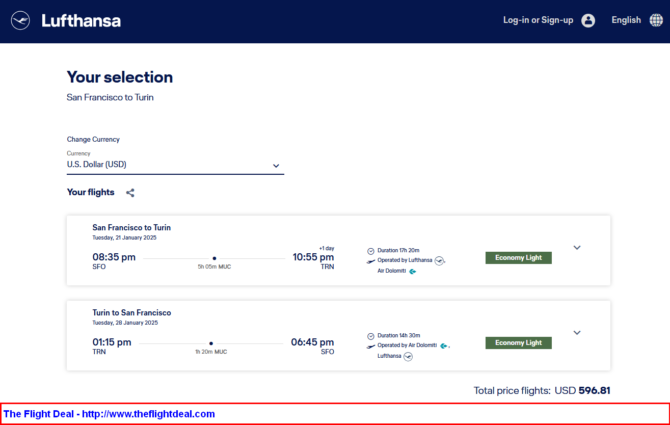This screenshot has height=425, width=670.
Task: Click the Lufthansa wordmark in the header
Action: 81,21
